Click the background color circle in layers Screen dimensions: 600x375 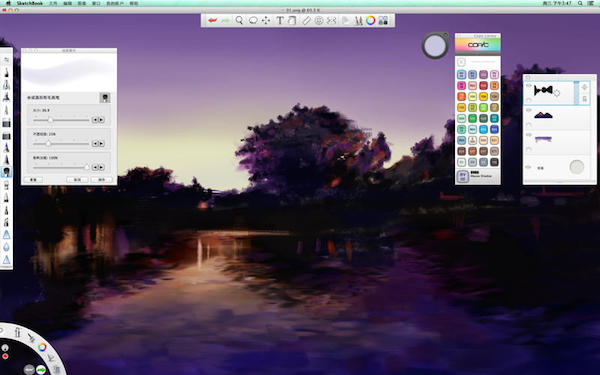pos(576,167)
